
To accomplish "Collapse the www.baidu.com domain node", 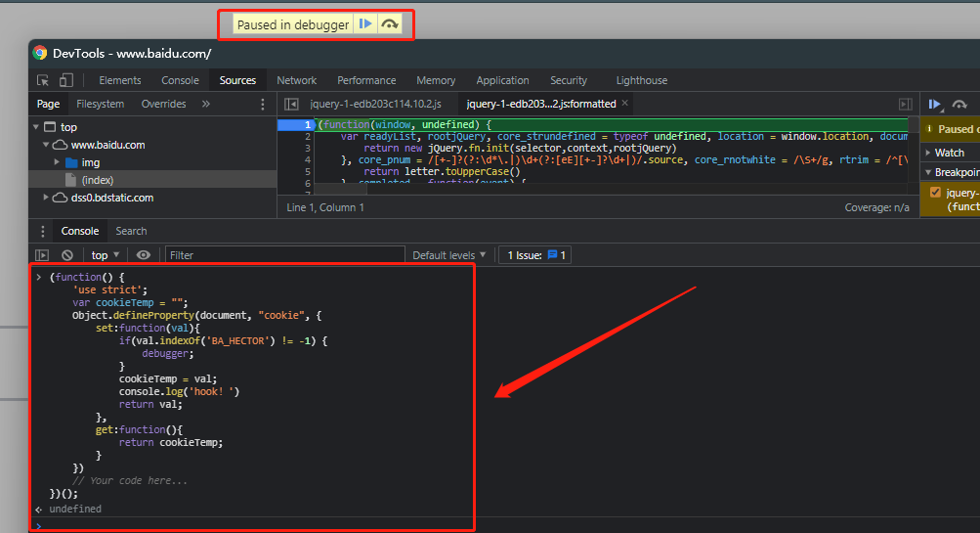I will coord(46,145).
